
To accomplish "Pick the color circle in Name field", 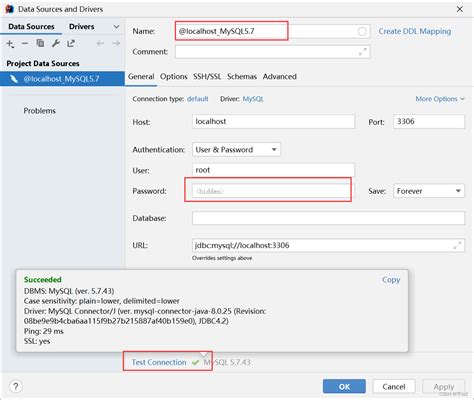I will [362, 31].
